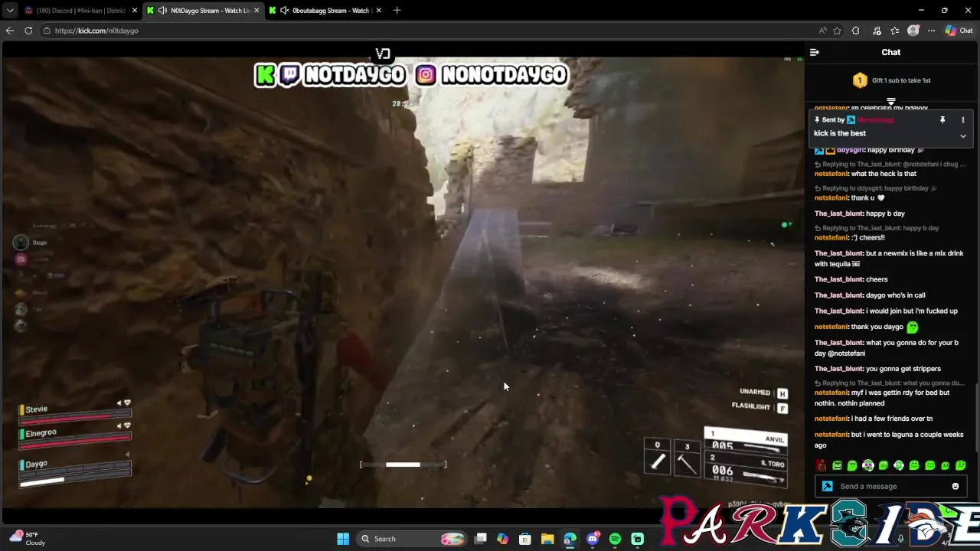Click the taskbar Search box
Image resolution: width=980 pixels, height=551 pixels.
pos(412,539)
